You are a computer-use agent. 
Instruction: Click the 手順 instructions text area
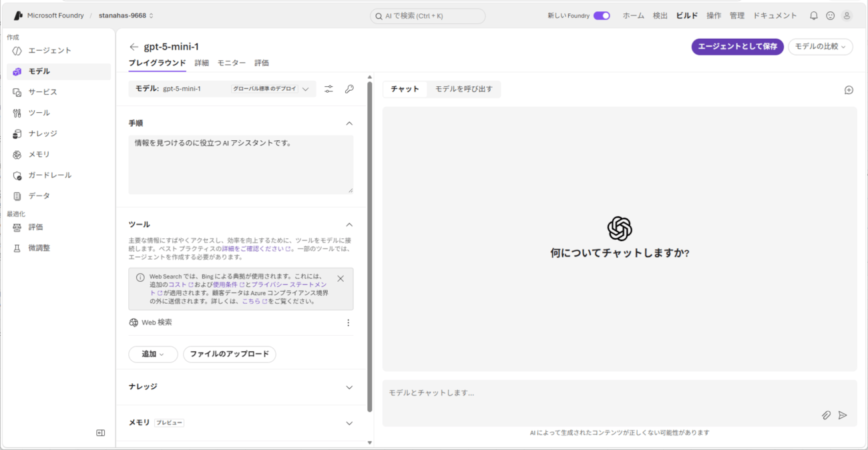[x=241, y=165]
